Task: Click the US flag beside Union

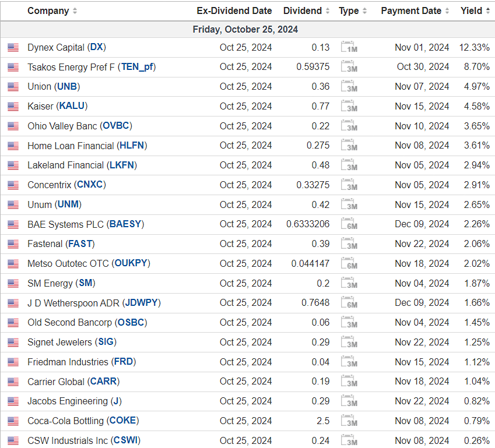Action: pos(13,87)
